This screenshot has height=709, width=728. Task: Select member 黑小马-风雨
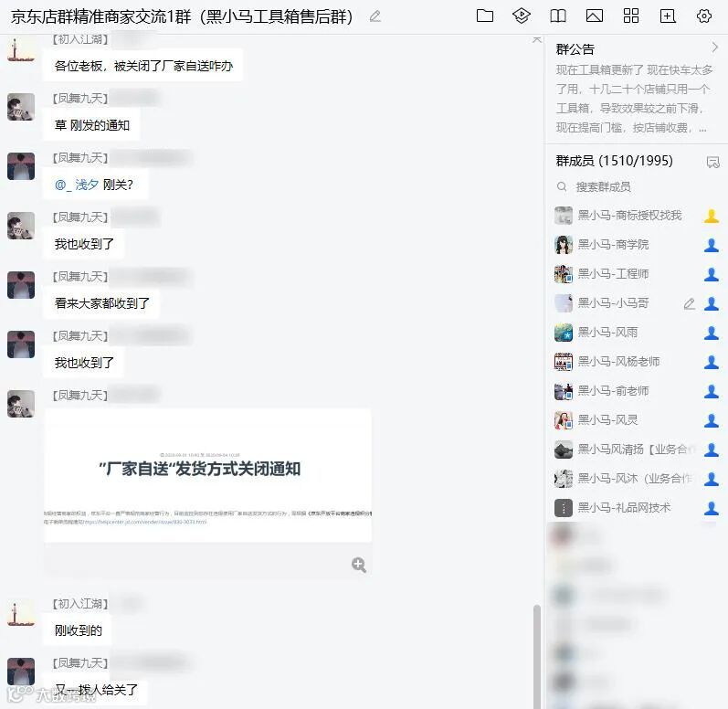(x=636, y=333)
